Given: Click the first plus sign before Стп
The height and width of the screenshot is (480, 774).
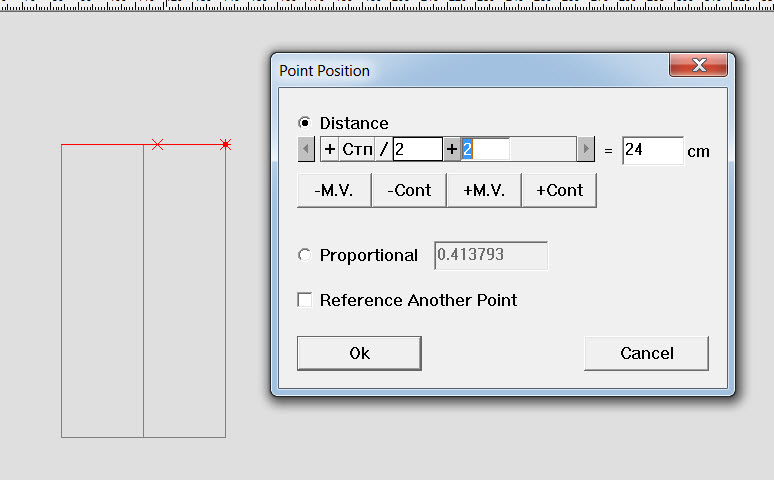Looking at the screenshot, I should tap(330, 150).
